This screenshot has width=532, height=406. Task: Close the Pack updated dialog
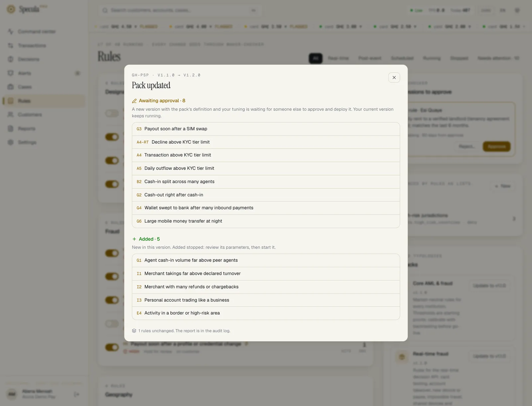click(x=394, y=77)
